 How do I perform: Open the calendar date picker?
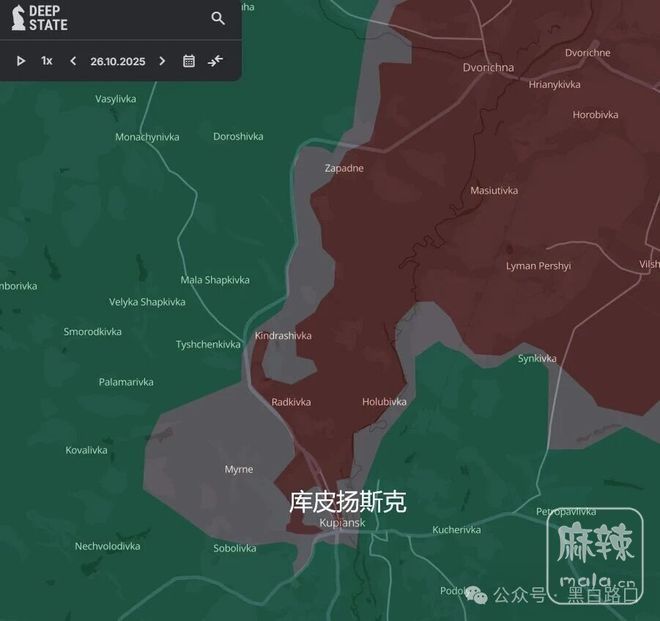click(x=189, y=61)
